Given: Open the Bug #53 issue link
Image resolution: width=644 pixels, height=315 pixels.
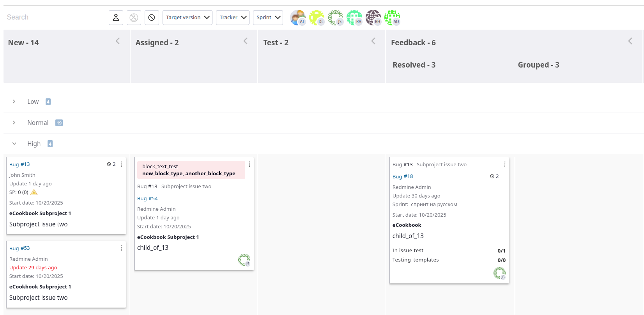Looking at the screenshot, I should [19, 248].
